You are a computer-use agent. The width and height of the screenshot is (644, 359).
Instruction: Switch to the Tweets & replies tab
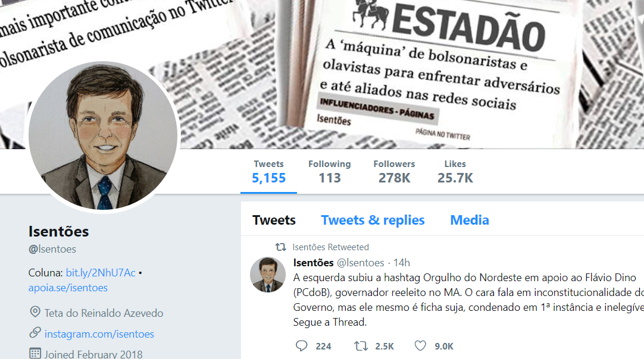(x=373, y=220)
